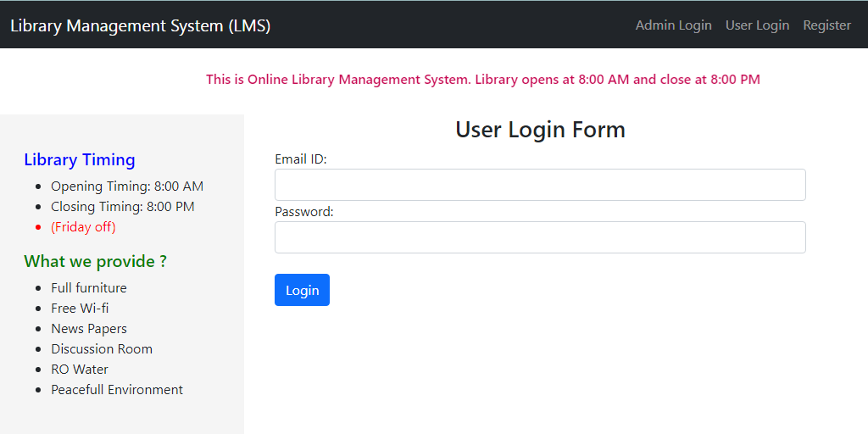Open the Admin Login page

[x=673, y=25]
